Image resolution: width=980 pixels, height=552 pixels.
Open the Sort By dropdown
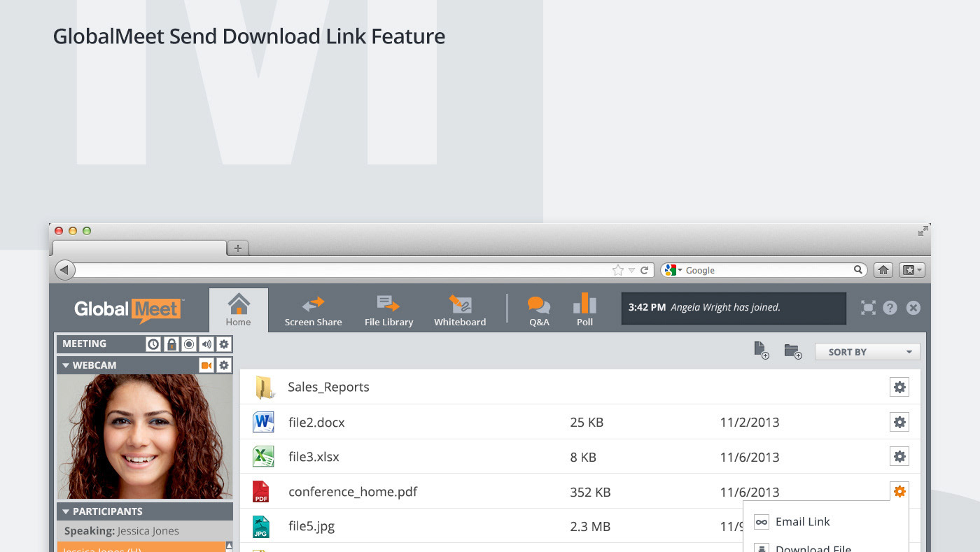(x=867, y=352)
